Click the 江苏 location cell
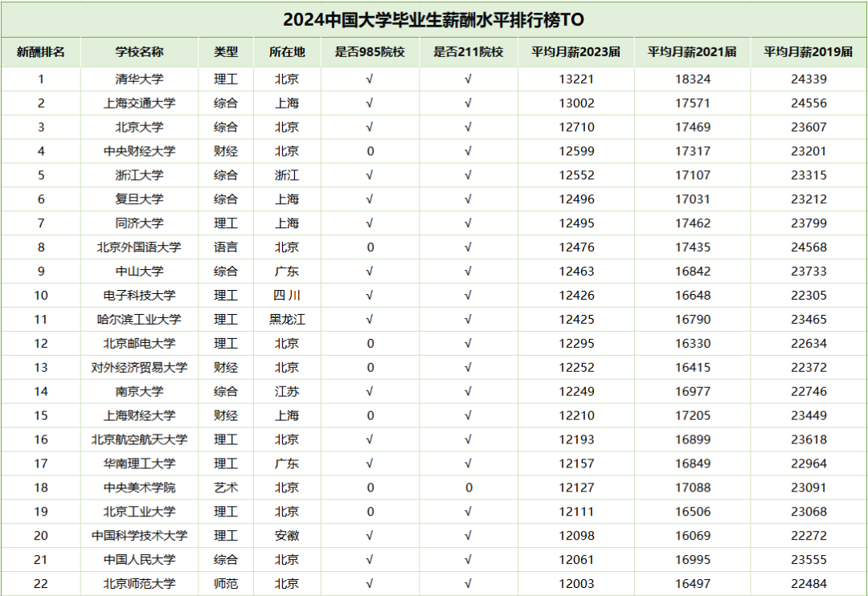Viewport: 868px width, 596px height. [x=287, y=392]
